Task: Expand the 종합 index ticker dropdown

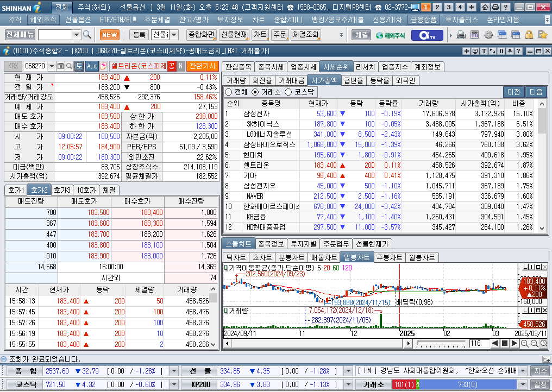Action: pyautogui.click(x=174, y=371)
